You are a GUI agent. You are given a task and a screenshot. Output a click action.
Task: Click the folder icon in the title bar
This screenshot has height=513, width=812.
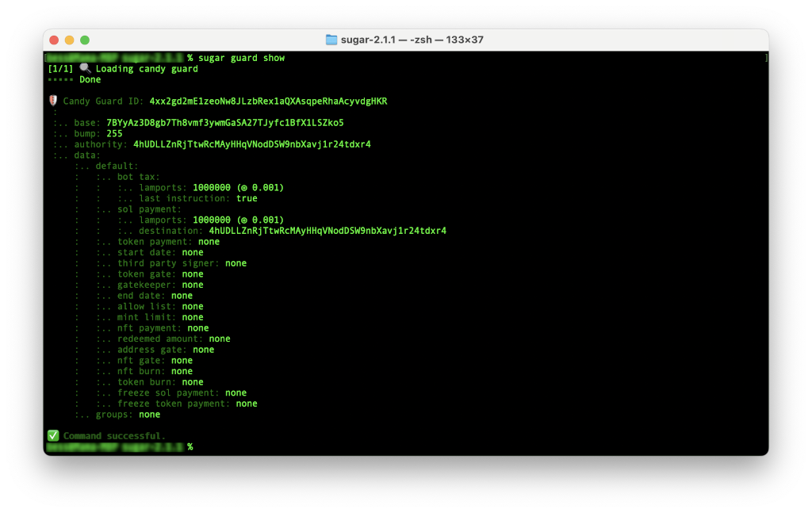tap(331, 40)
